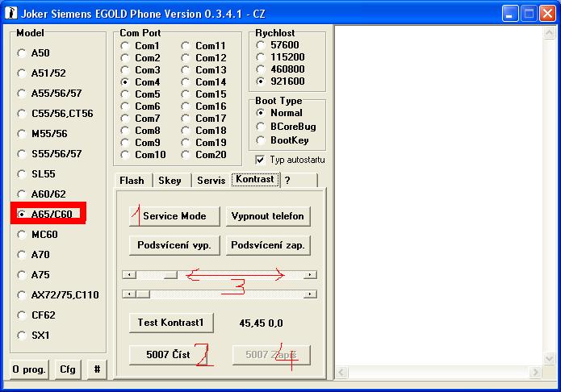
Task: Open the Skey tab
Action: point(170,181)
